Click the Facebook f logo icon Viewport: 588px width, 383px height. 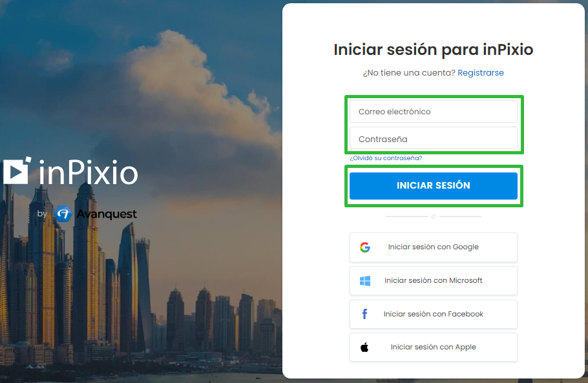point(364,314)
